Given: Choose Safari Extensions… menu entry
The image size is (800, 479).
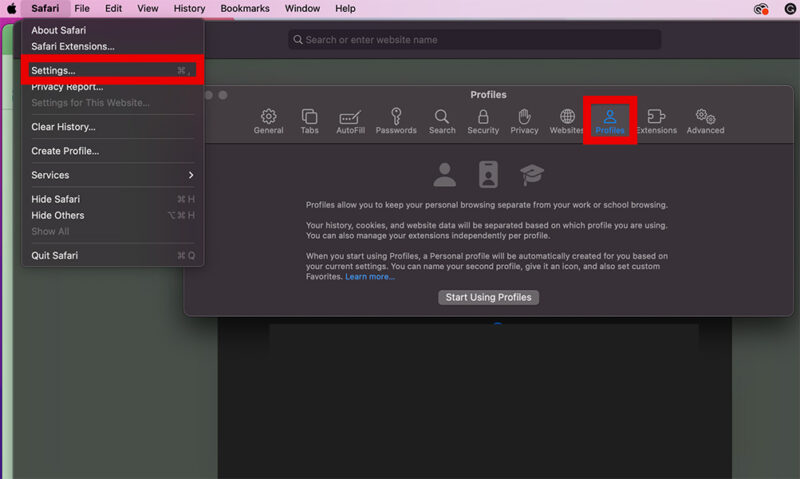Looking at the screenshot, I should tap(112, 46).
